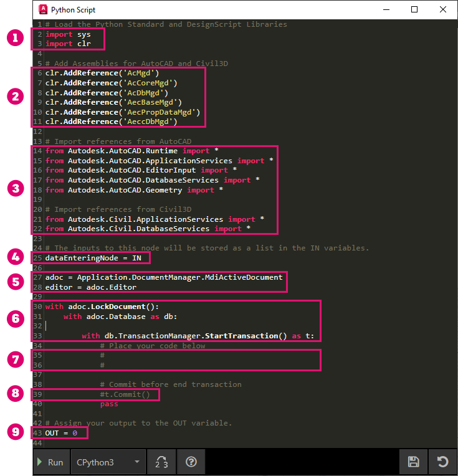
Task: Close the Python Script window
Action: [x=442, y=9]
